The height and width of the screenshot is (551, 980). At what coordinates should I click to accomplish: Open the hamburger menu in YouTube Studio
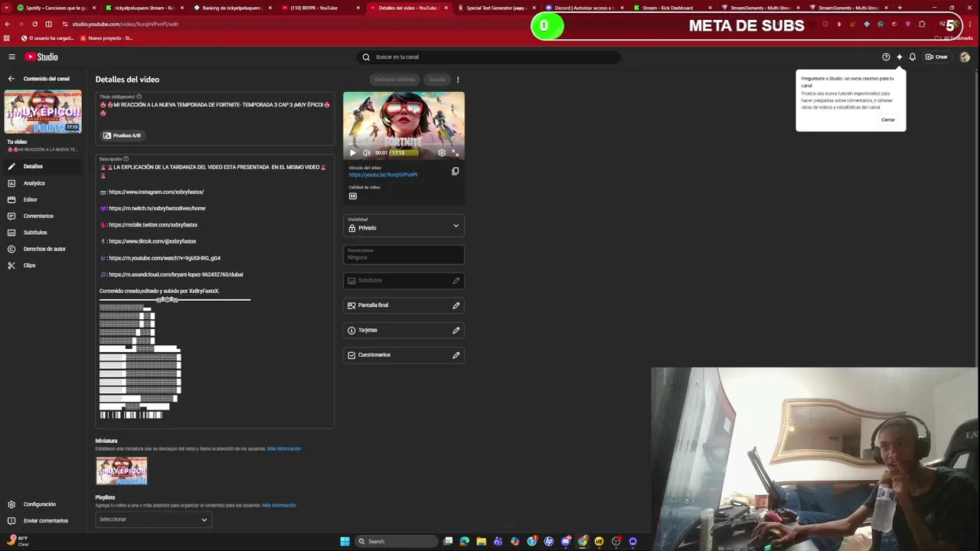tap(11, 57)
